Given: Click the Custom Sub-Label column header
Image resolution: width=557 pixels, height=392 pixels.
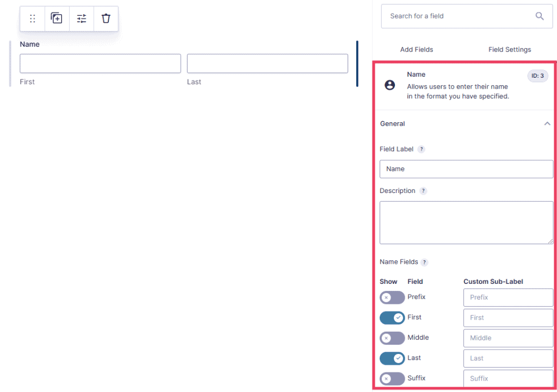Looking at the screenshot, I should click(x=493, y=282).
